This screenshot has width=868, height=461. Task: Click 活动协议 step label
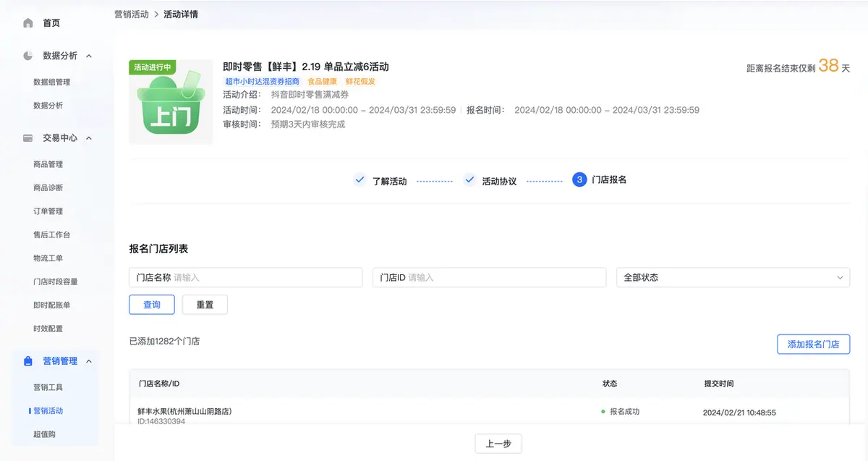[x=499, y=181]
